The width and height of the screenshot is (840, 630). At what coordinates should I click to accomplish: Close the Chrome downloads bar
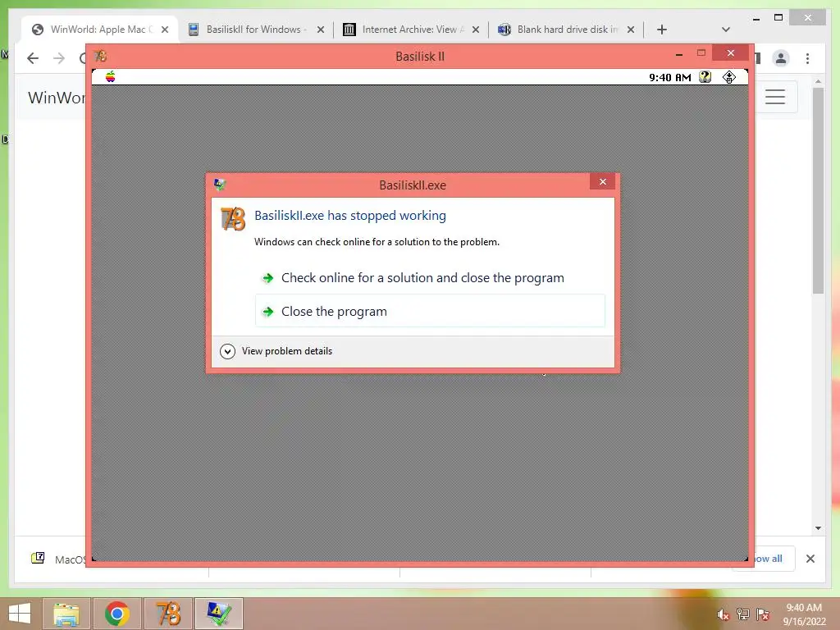pos(810,559)
